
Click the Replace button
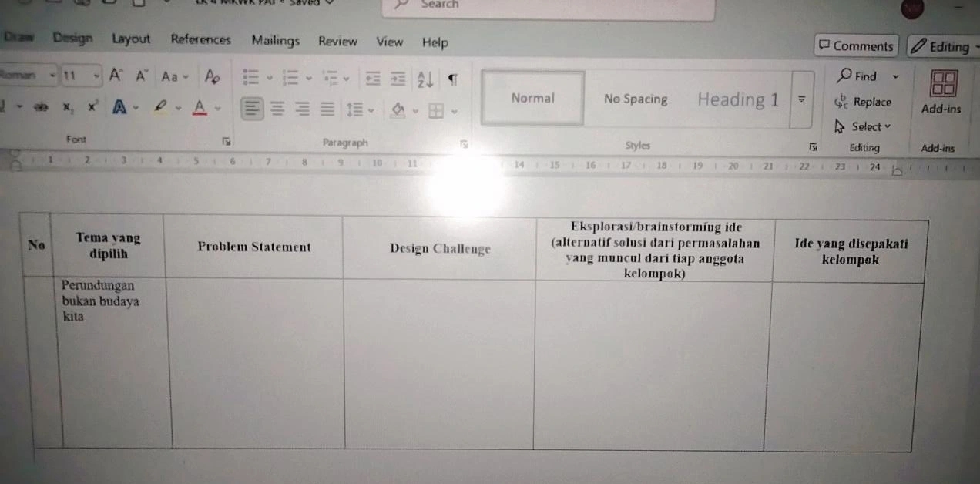coord(863,102)
